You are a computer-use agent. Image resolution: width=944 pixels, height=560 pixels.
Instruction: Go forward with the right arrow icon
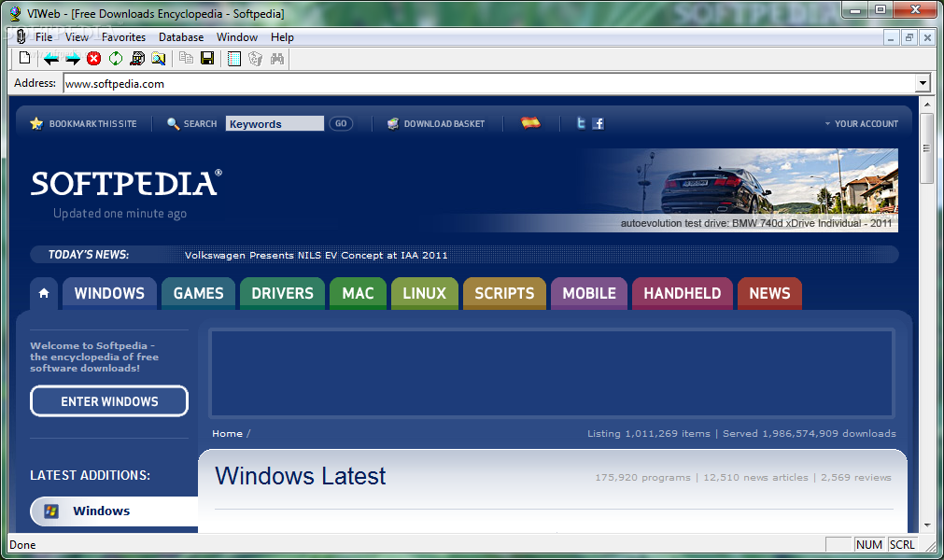pos(73,59)
